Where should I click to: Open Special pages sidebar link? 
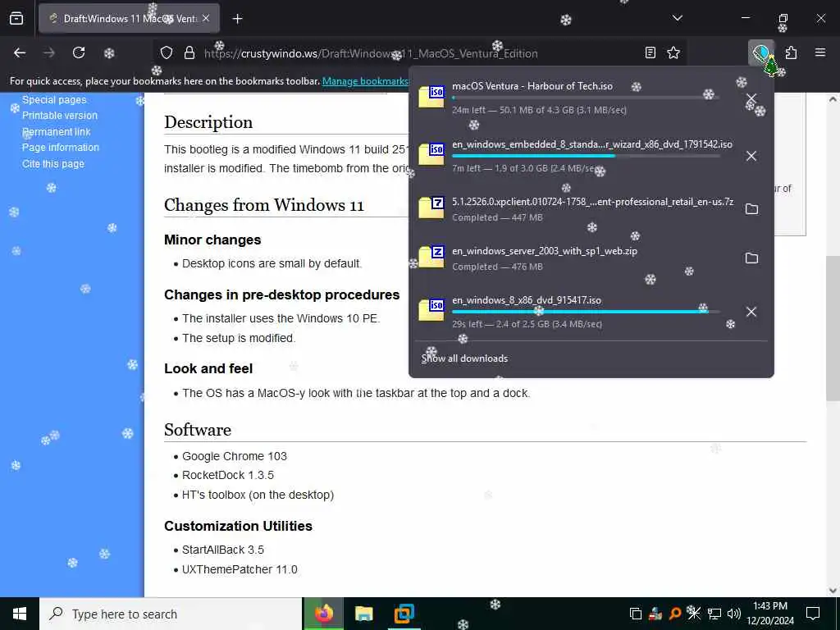(x=54, y=99)
